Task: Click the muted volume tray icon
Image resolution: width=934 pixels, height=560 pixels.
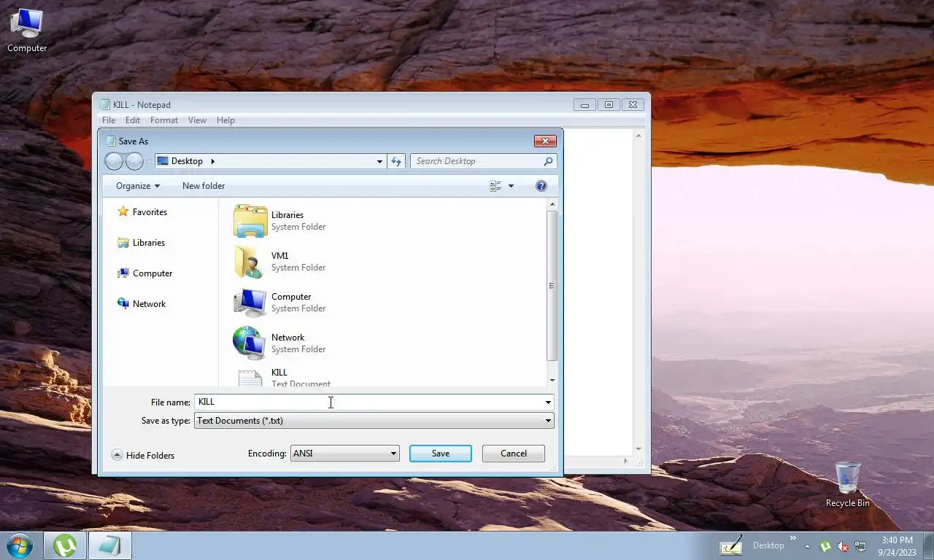Action: 843,546
